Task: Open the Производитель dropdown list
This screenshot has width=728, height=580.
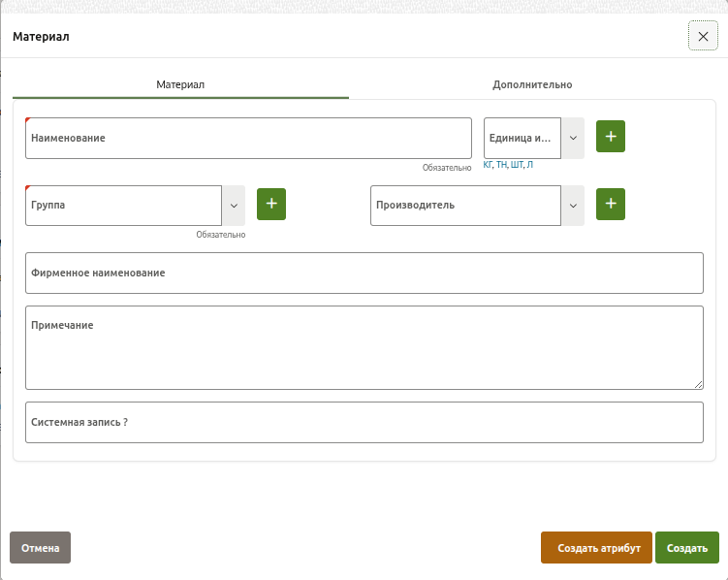Action: coord(573,205)
